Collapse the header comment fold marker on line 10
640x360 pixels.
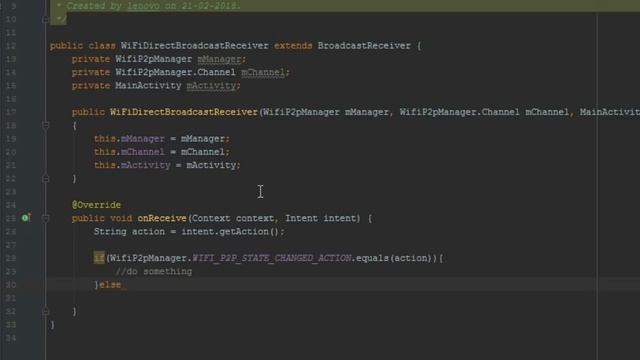(46, 19)
